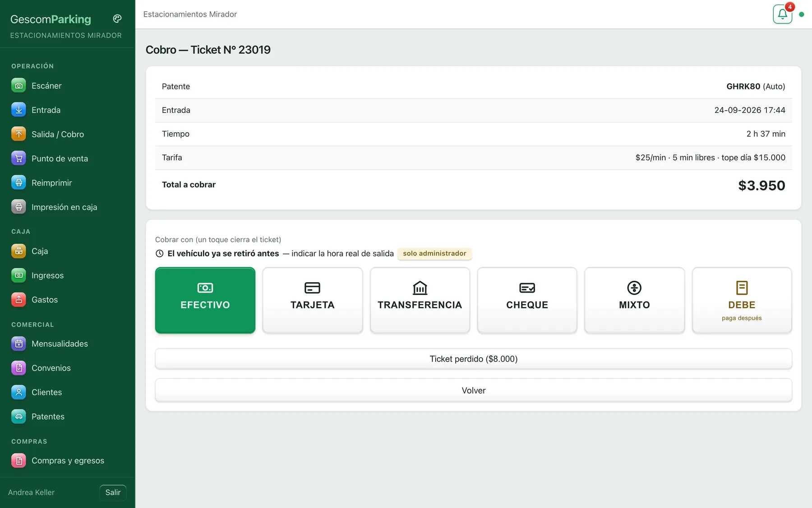Click the plate value GHRK80 (Auto)
The image size is (812, 508).
tap(756, 86)
